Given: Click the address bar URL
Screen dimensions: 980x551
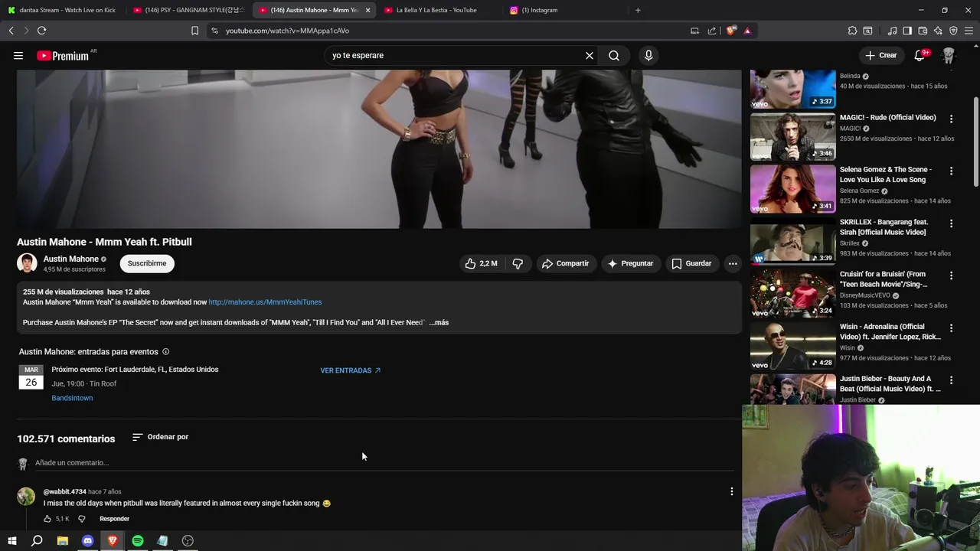Looking at the screenshot, I should [x=287, y=31].
